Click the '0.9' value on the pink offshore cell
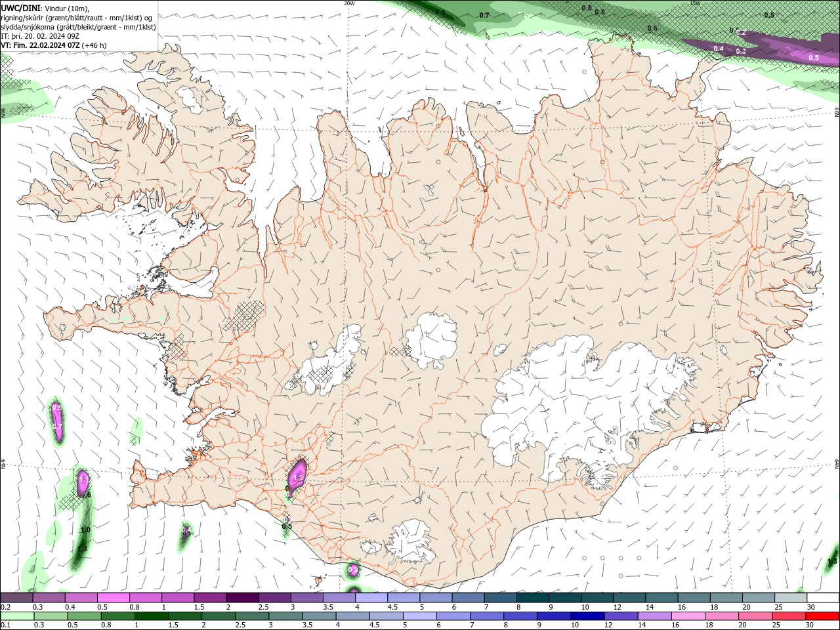Image resolution: width=840 pixels, height=630 pixels. (x=57, y=408)
